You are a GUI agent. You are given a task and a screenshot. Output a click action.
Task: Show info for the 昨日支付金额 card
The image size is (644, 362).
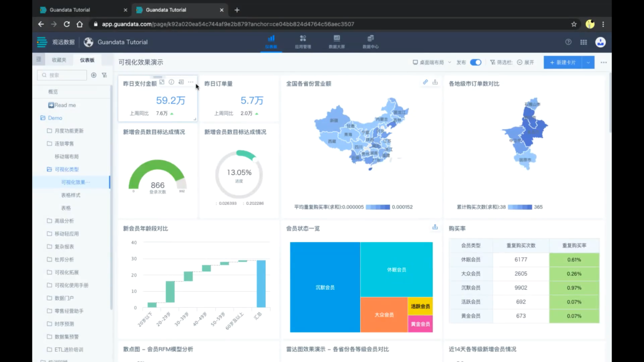(x=172, y=82)
